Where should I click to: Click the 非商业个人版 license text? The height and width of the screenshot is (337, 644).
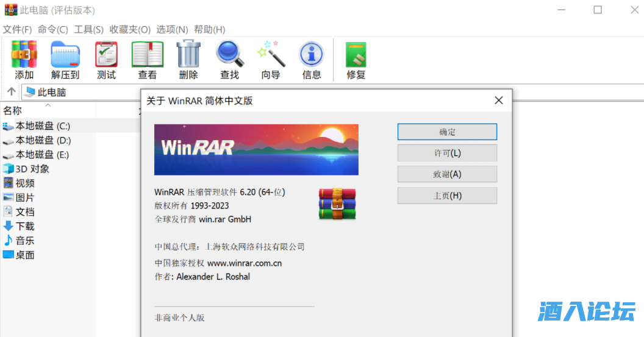[179, 317]
